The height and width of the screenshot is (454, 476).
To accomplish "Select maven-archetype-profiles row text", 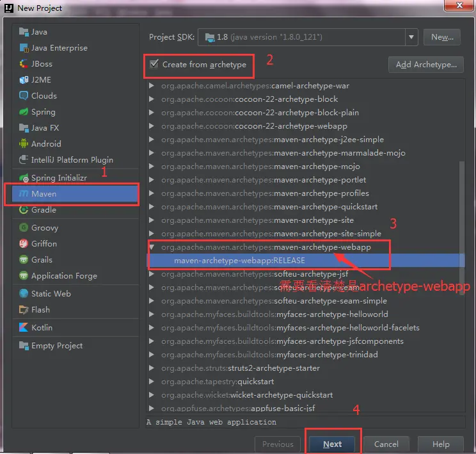I will pos(265,193).
